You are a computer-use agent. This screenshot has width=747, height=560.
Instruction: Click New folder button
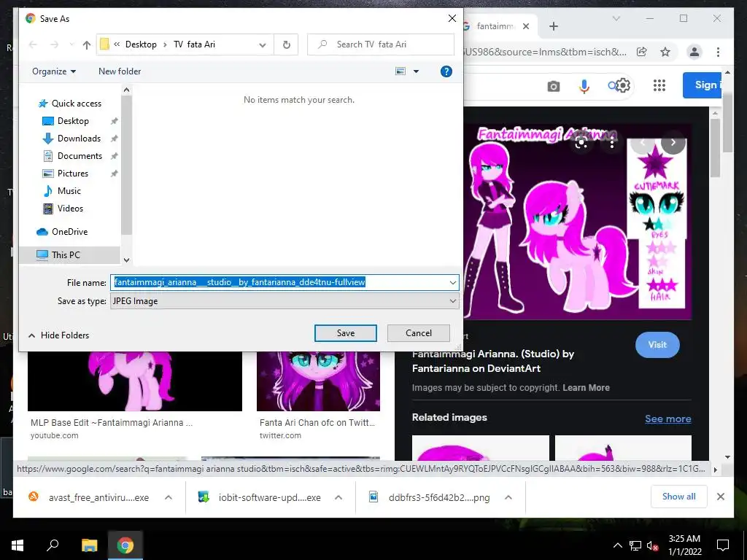pyautogui.click(x=120, y=71)
